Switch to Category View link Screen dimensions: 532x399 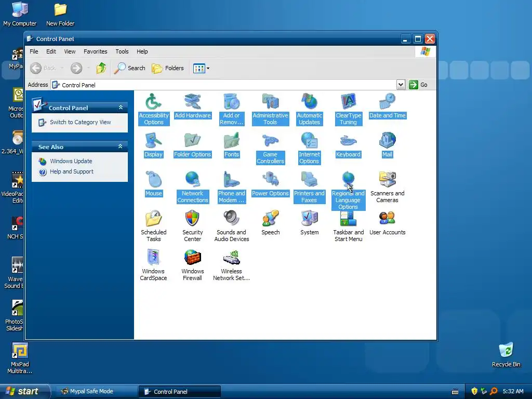(x=81, y=122)
